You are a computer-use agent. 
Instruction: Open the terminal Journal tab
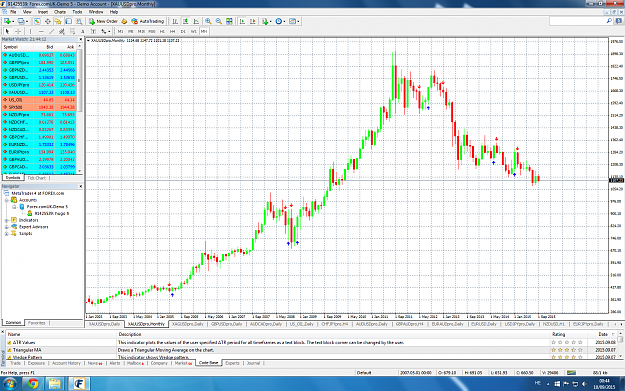(x=253, y=363)
